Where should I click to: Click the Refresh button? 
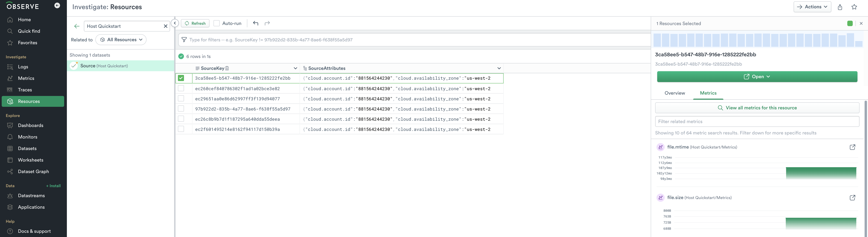pos(195,23)
